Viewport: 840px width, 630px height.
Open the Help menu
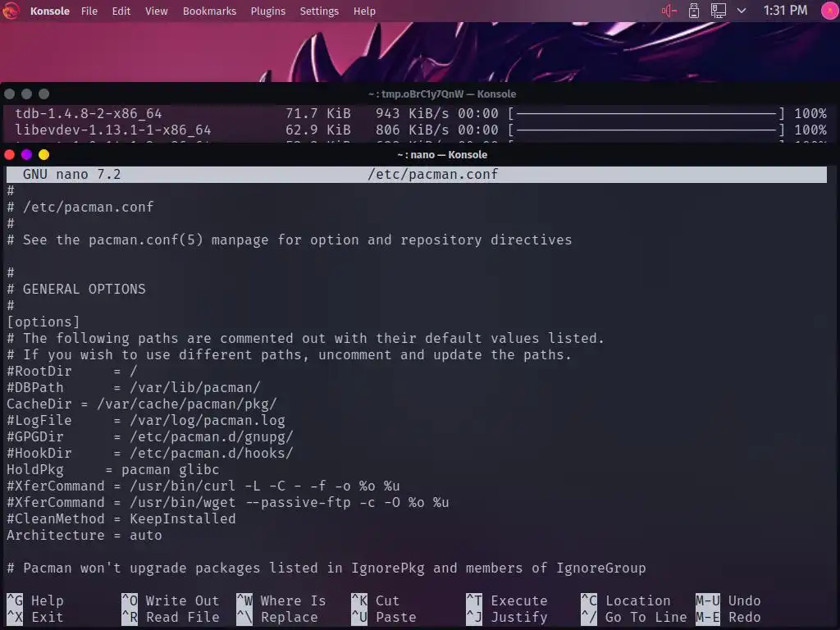click(364, 11)
